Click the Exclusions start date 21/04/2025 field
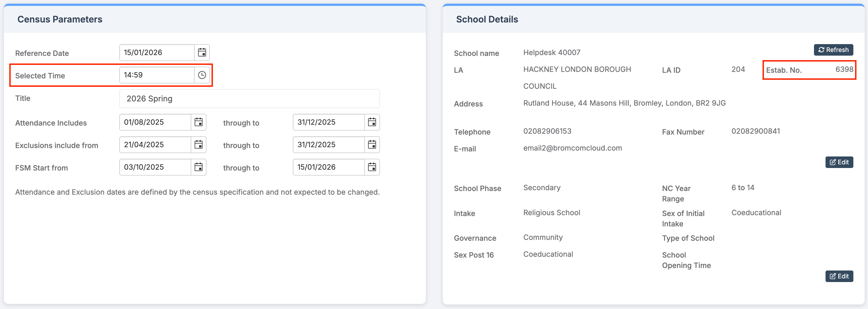Image resolution: width=868 pixels, height=309 pixels. [x=155, y=145]
